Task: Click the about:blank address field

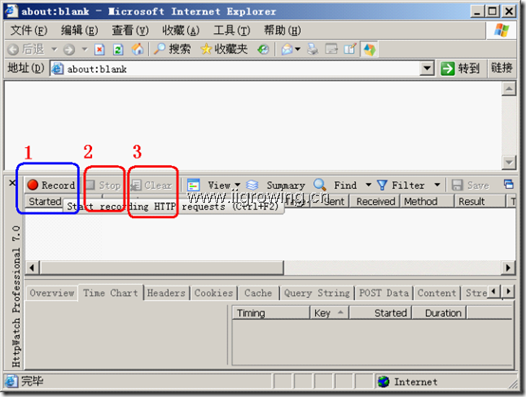Action: [x=235, y=69]
